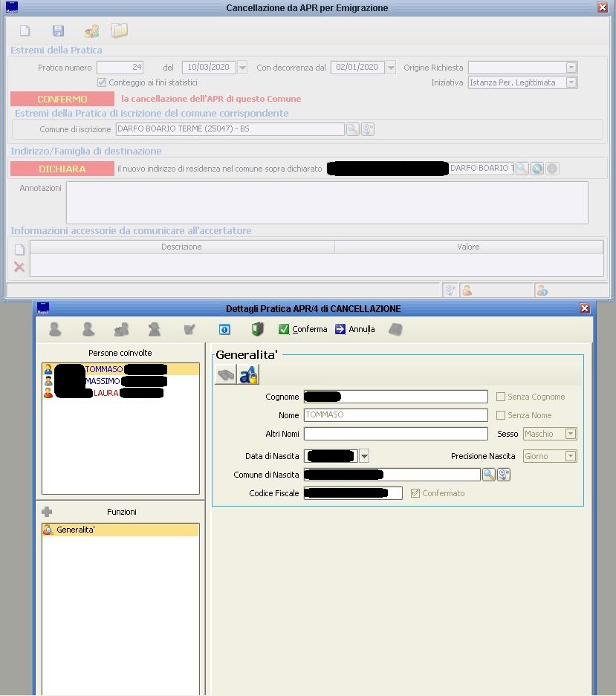Click the person icon in Cancellazione status bar
Image resolution: width=616 pixels, height=696 pixels.
[x=467, y=290]
